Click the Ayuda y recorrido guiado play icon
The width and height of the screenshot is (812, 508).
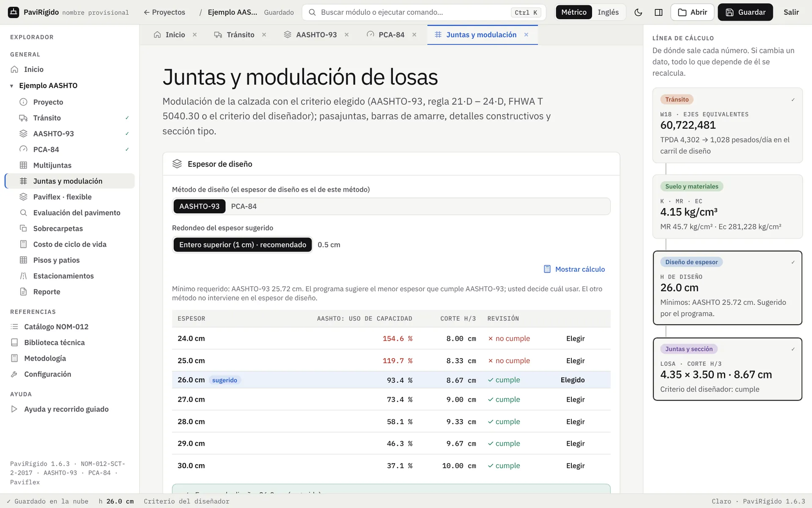pyautogui.click(x=14, y=409)
